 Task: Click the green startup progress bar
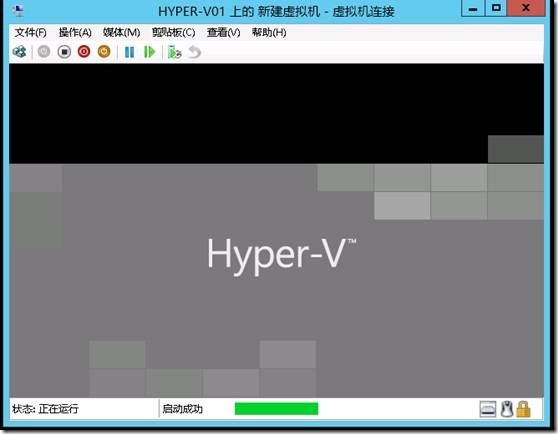coord(277,409)
